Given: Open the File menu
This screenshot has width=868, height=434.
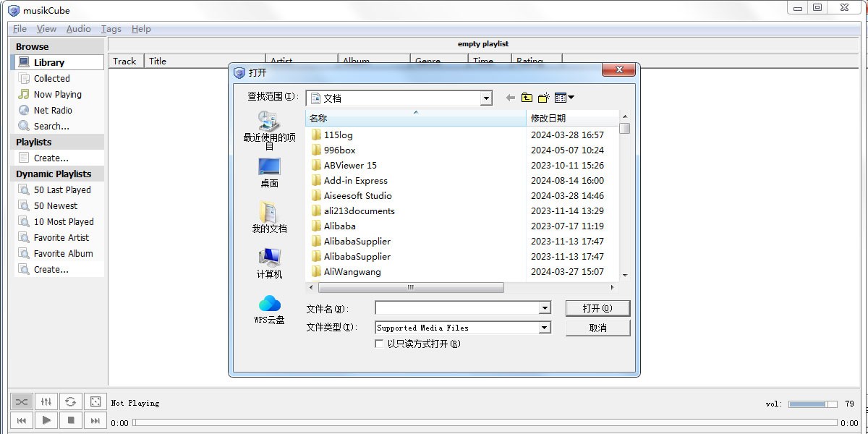Looking at the screenshot, I should [x=20, y=29].
